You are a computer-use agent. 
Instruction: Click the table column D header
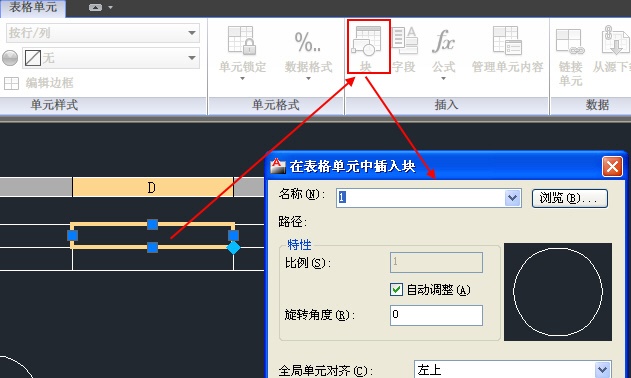(153, 187)
